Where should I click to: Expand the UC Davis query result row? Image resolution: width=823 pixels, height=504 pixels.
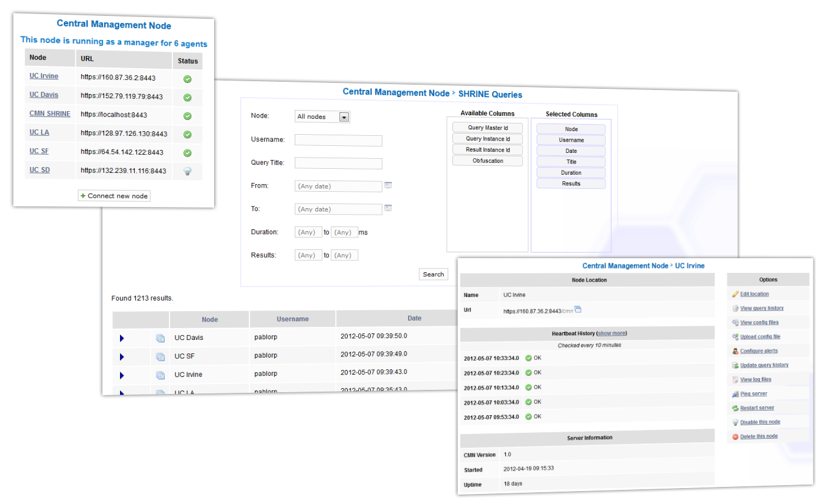pyautogui.click(x=122, y=339)
